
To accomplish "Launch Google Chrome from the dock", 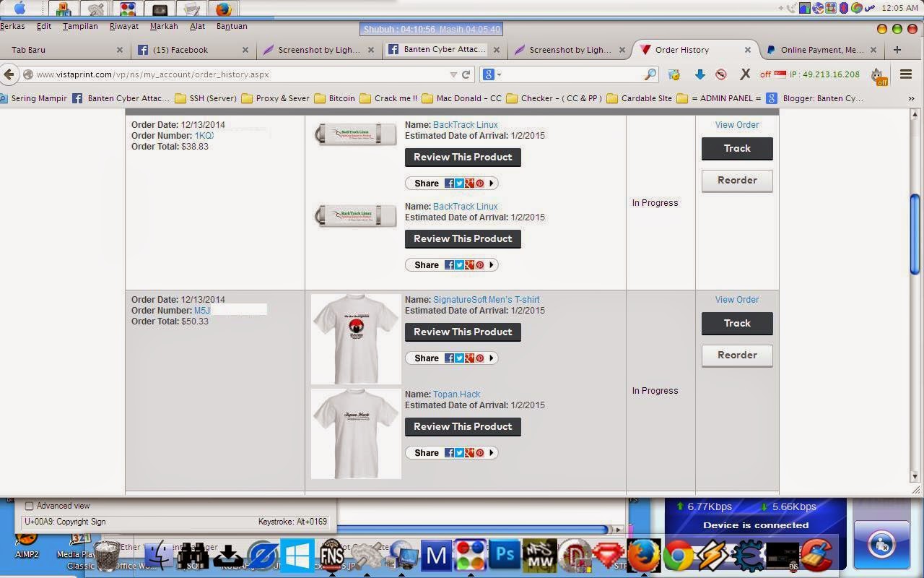I will (x=679, y=556).
